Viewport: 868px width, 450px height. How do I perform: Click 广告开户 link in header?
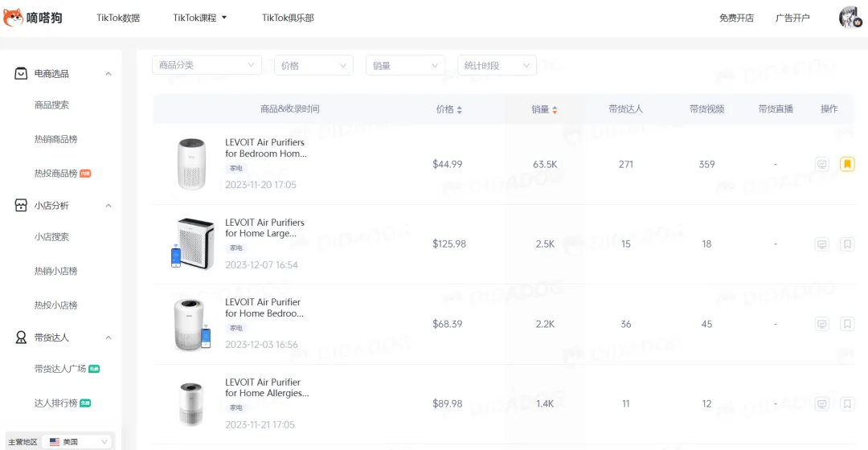coord(792,18)
